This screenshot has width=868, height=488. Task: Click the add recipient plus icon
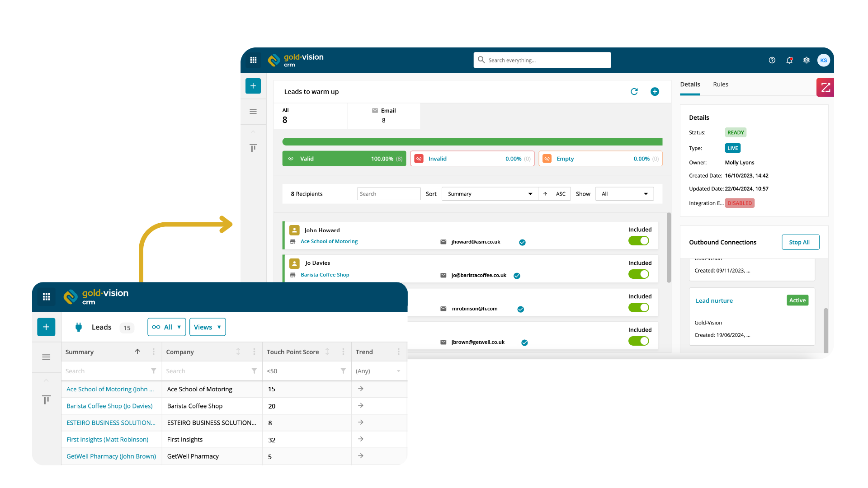(x=655, y=92)
